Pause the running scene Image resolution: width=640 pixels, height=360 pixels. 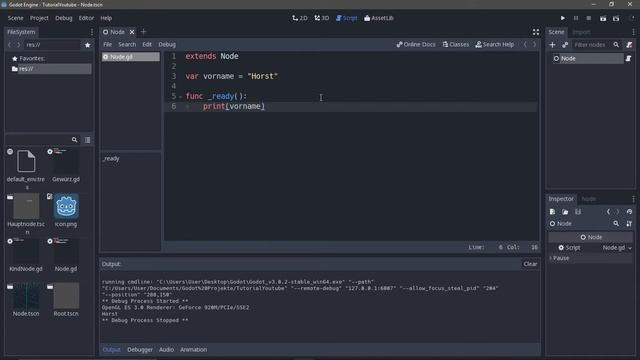click(576, 18)
